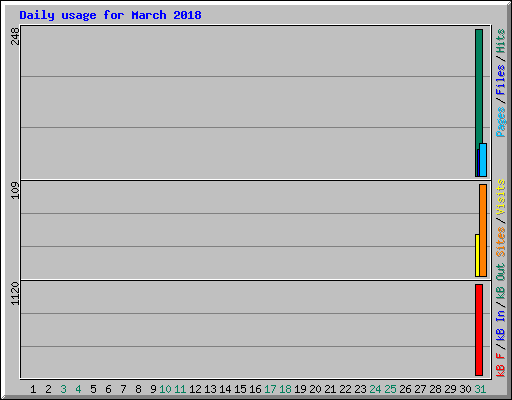This screenshot has width=512, height=400.
Task: Click day '7' on the x-axis
Action: pos(123,389)
